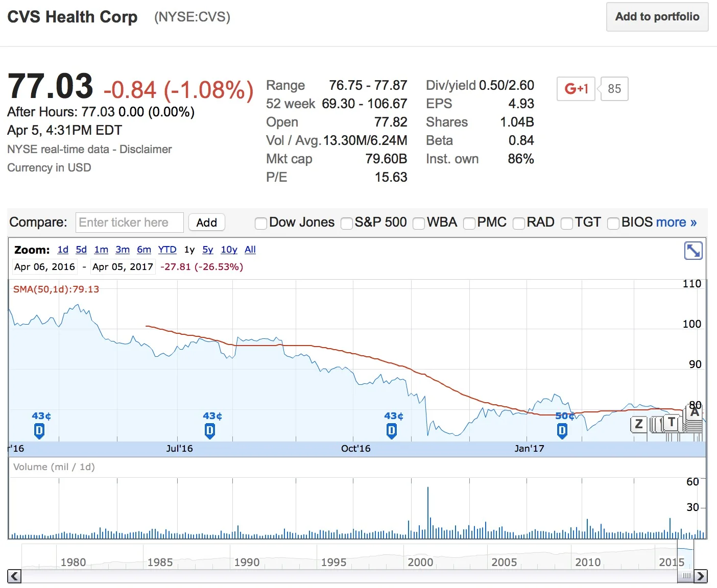Select the Z news flag on chart
The image size is (717, 588).
[638, 424]
